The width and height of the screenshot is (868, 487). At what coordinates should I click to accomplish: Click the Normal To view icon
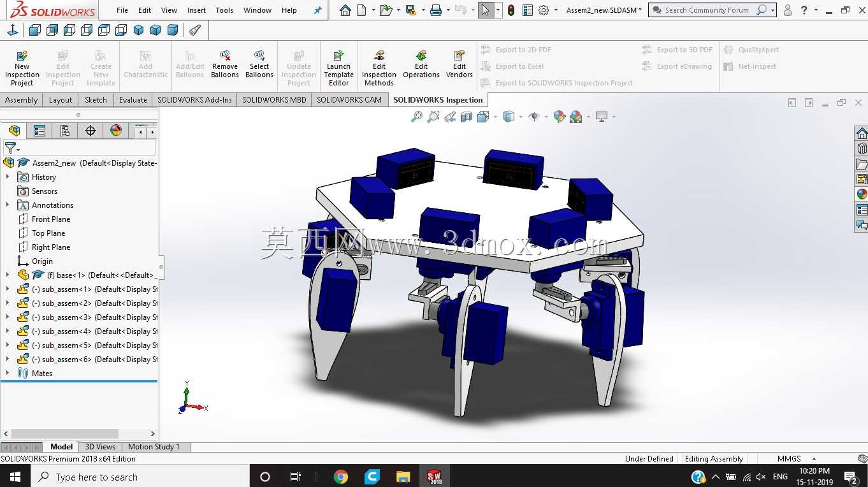pos(13,30)
